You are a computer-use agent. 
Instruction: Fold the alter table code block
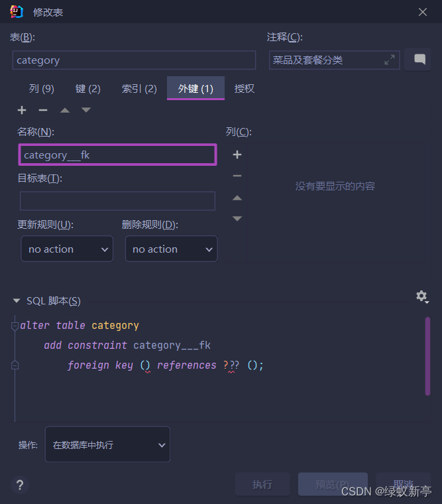[15, 326]
